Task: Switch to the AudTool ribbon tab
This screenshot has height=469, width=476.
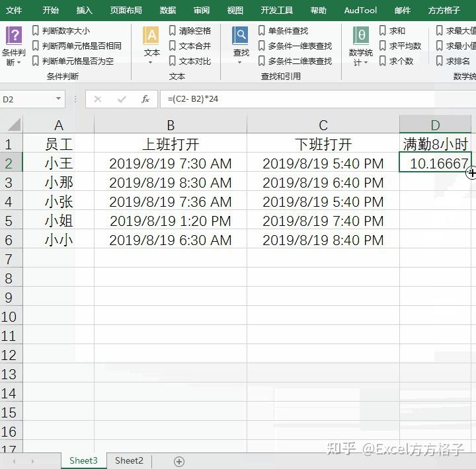Action: tap(360, 11)
